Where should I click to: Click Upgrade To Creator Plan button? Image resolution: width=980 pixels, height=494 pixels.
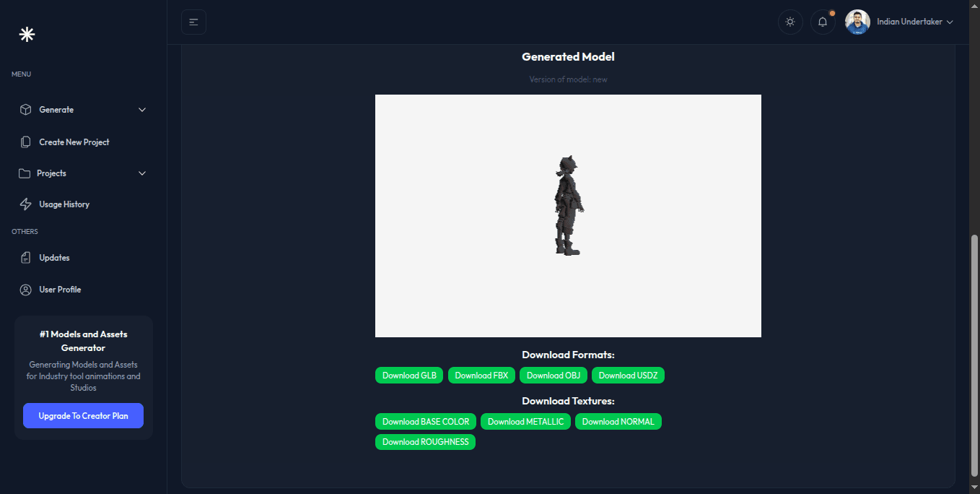83,416
